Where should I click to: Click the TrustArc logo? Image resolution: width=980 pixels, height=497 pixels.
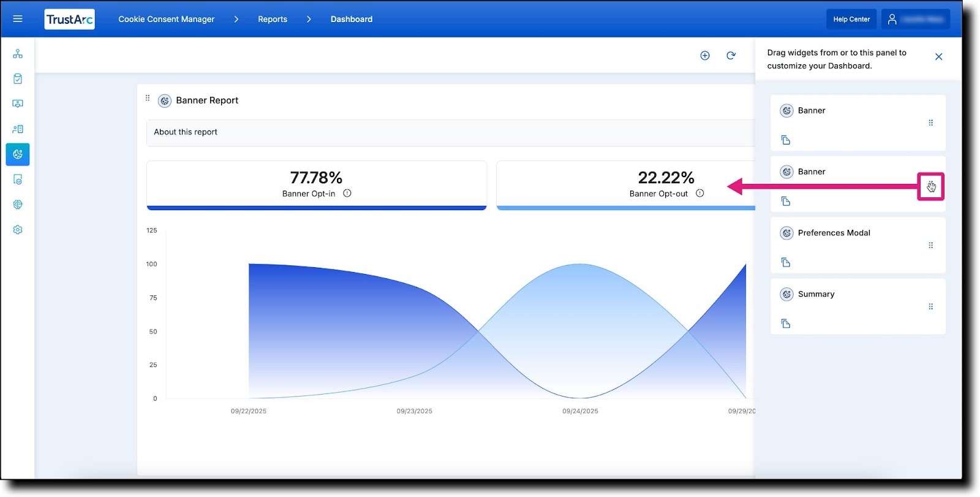click(x=70, y=20)
